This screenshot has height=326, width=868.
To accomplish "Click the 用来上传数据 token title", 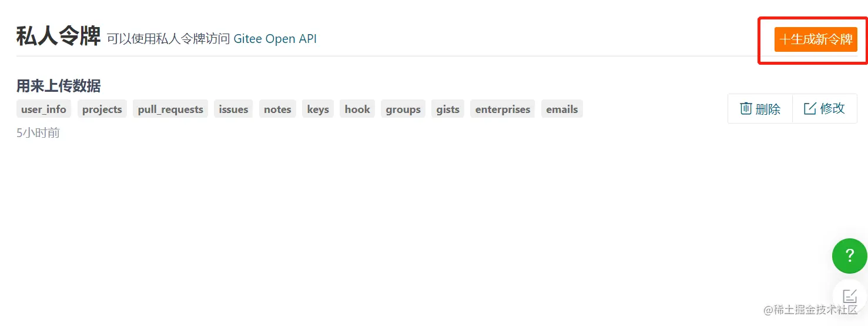I will [x=58, y=86].
